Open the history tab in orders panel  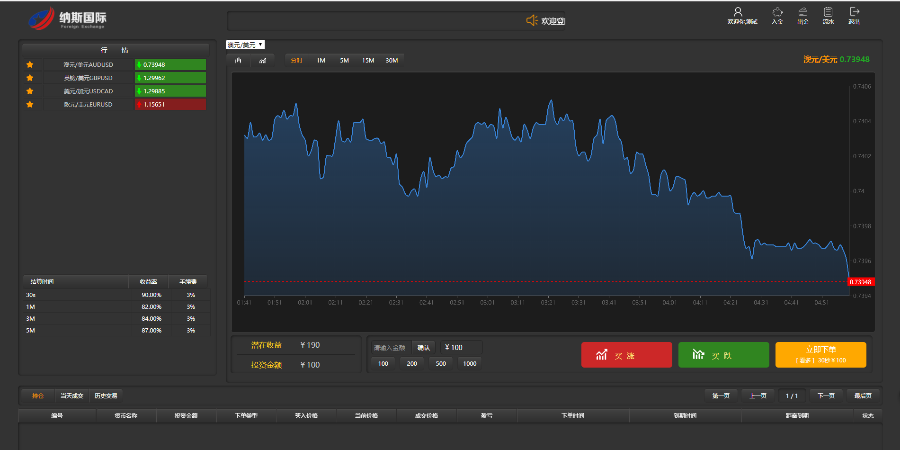click(106, 395)
